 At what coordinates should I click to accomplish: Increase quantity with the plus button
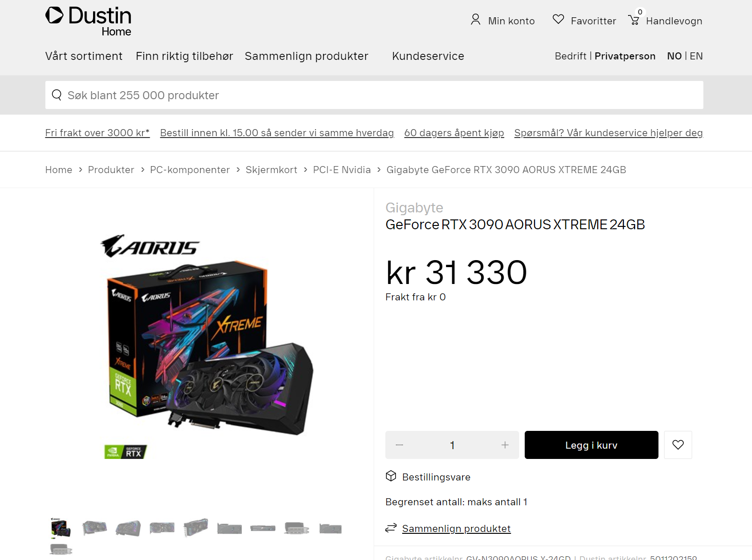tap(505, 445)
